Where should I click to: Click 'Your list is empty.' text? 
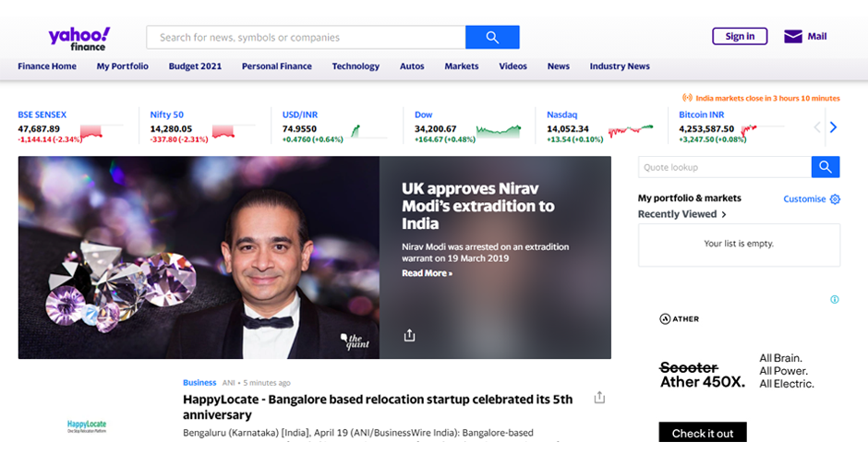[x=739, y=244]
